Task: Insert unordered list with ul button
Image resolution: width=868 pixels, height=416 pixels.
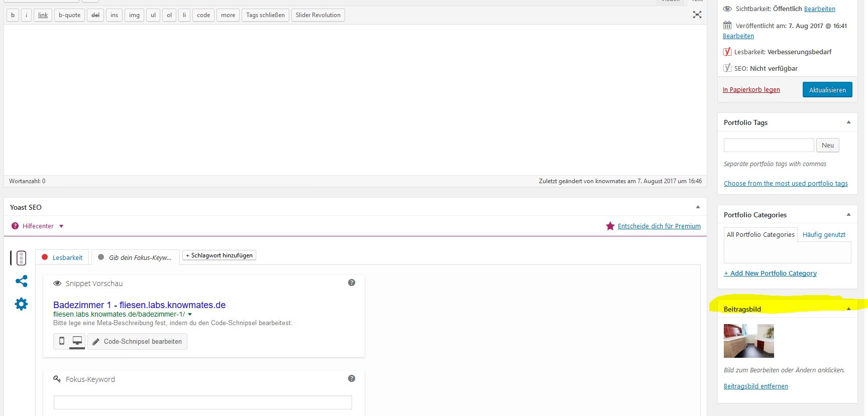Action: pos(153,15)
